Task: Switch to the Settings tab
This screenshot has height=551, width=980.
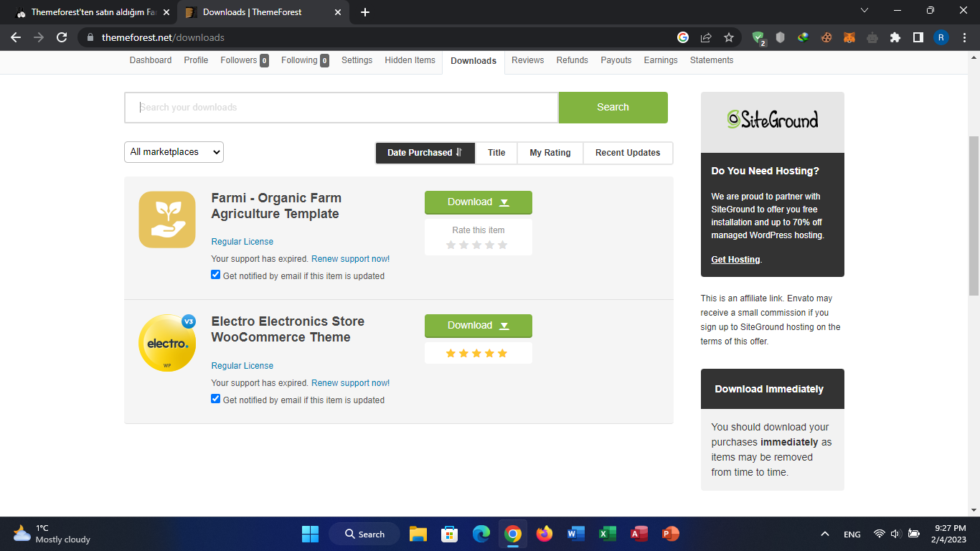Action: pos(357,60)
